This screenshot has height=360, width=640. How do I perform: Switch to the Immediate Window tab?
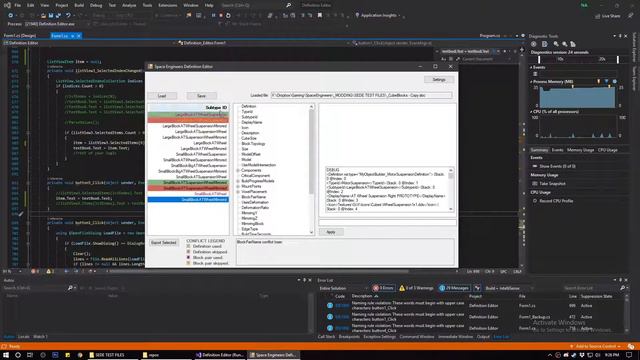point(456,337)
